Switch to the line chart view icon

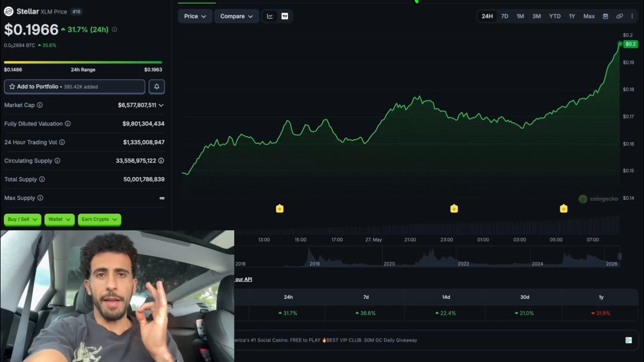click(270, 16)
